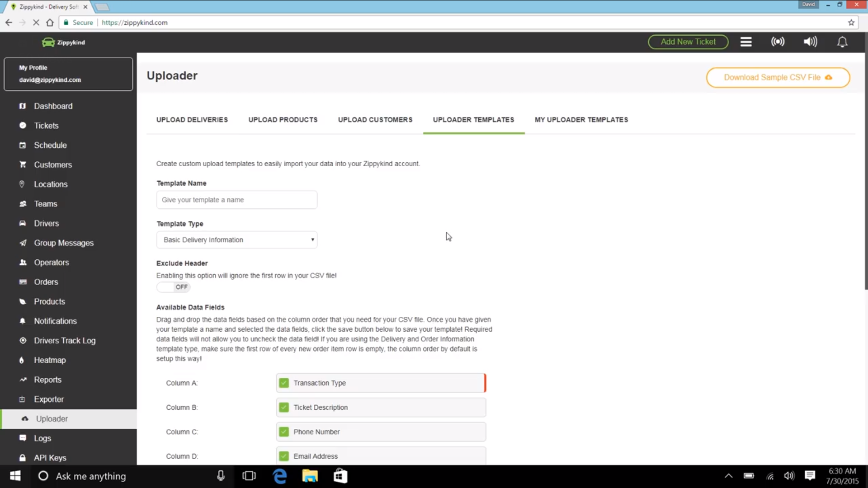Click the Uploader cloud icon in sidebar
This screenshot has height=488, width=868.
[25, 418]
